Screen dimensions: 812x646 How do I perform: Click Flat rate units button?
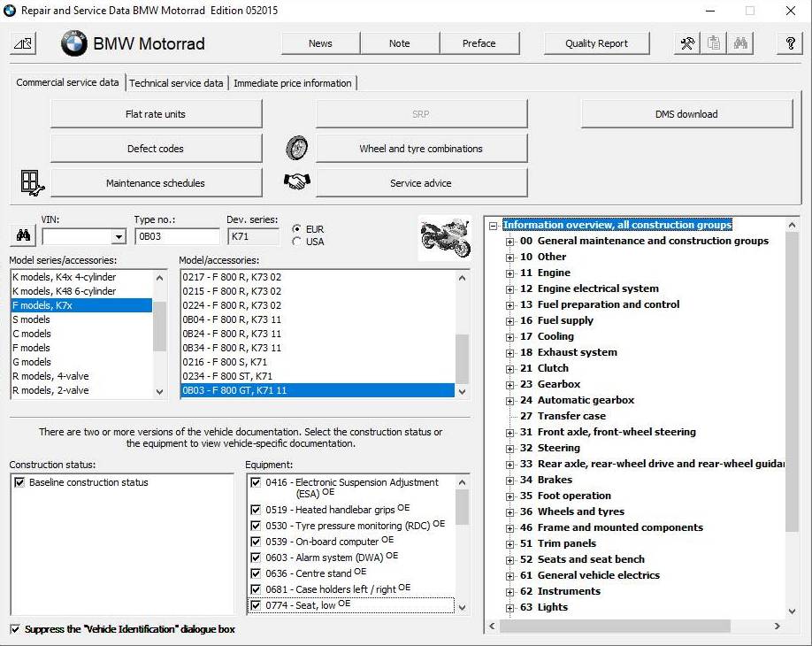[156, 114]
